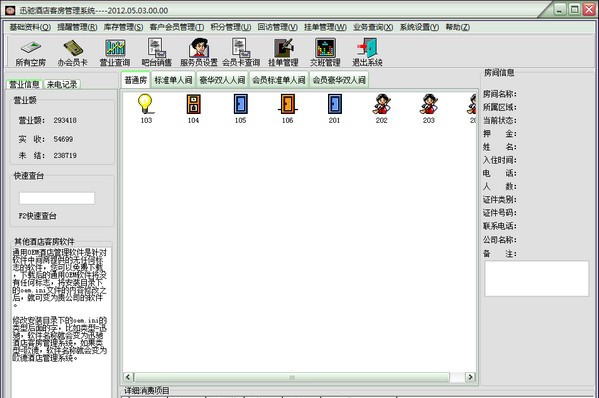Select room 106 orange door icon
The image size is (599, 398).
(287, 104)
